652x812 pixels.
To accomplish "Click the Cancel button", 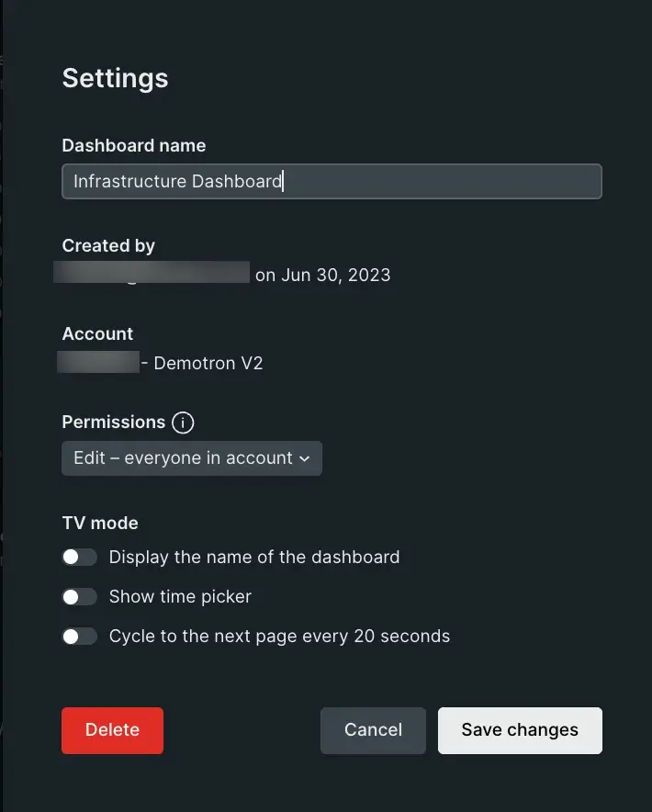I will point(373,730).
